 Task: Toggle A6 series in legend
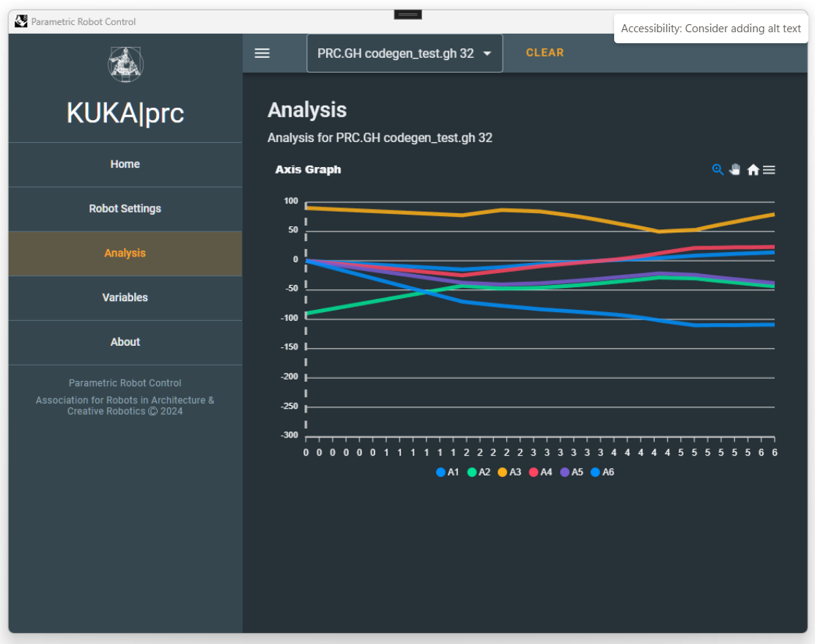click(603, 472)
